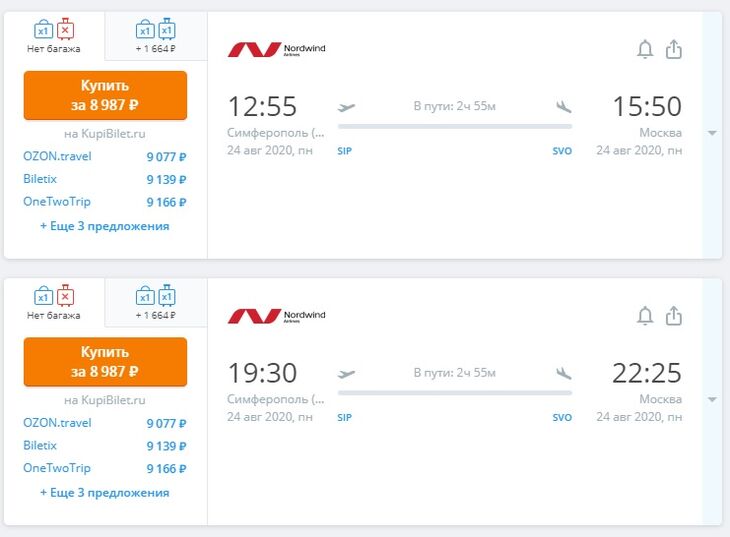Choose the +1 664 ₽ baggage option in the second card
The height and width of the screenshot is (537, 730).
[x=155, y=303]
